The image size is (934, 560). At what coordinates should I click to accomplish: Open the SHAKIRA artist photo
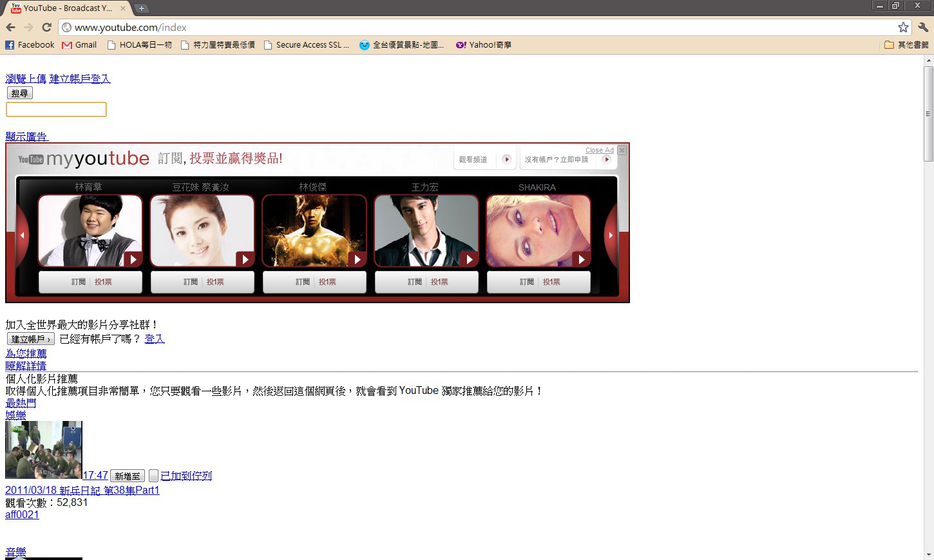pyautogui.click(x=538, y=231)
